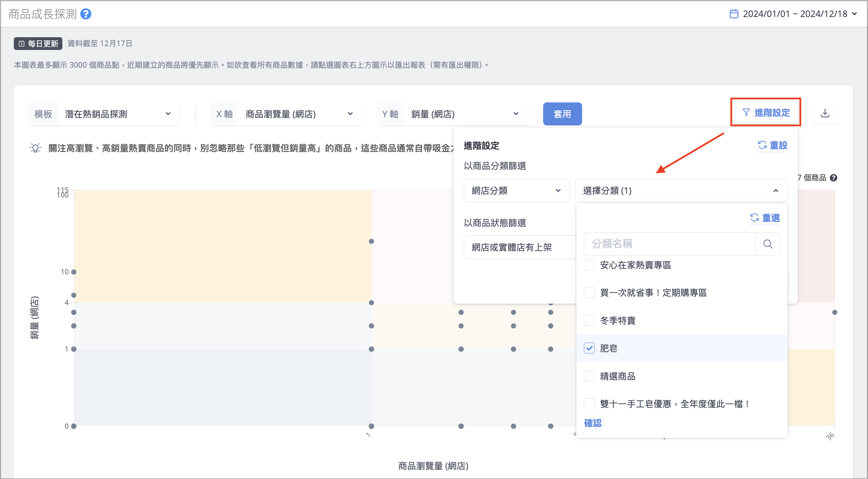Collapse the 選擇分類 (1) dropdown

coord(681,191)
